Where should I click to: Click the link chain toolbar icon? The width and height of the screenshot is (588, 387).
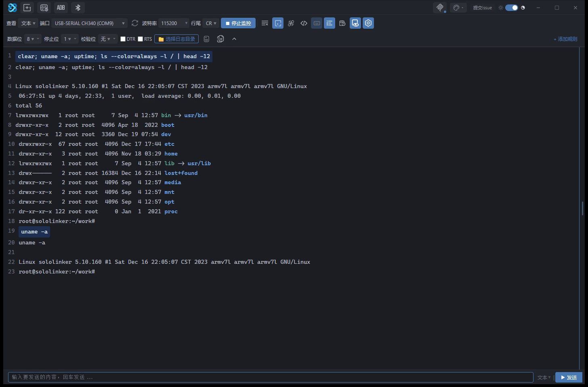coord(291,23)
